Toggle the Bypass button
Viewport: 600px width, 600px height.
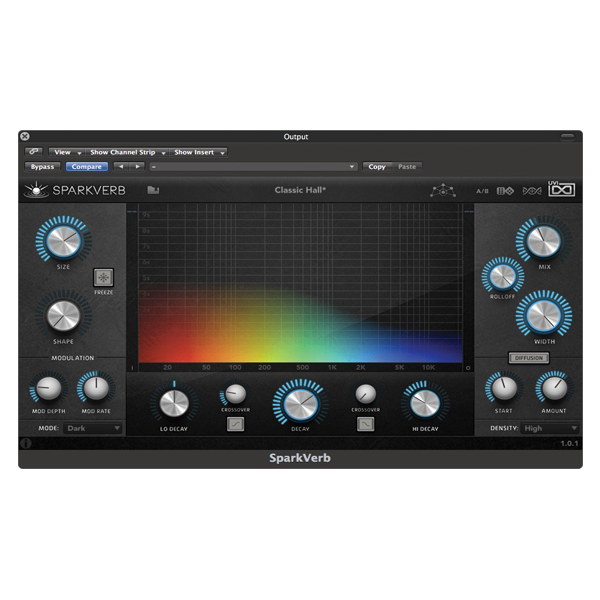coord(43,167)
